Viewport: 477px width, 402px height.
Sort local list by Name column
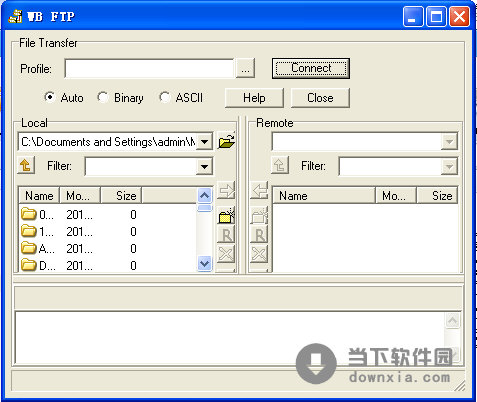[x=39, y=195]
